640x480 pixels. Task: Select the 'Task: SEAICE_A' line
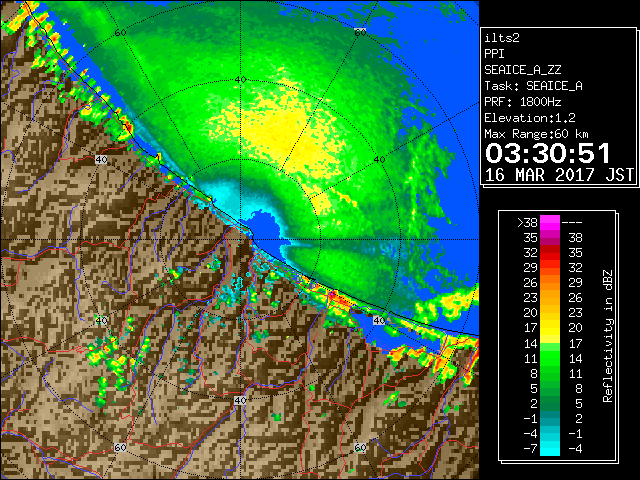533,86
